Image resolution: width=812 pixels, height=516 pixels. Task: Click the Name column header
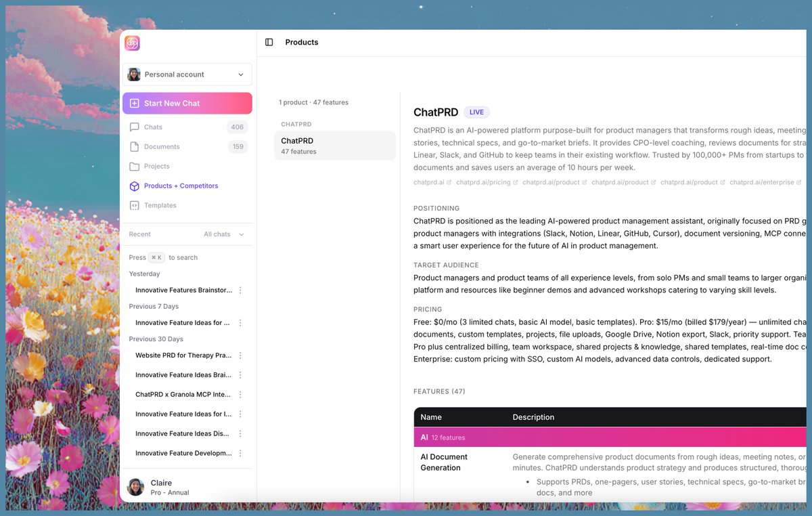click(431, 418)
